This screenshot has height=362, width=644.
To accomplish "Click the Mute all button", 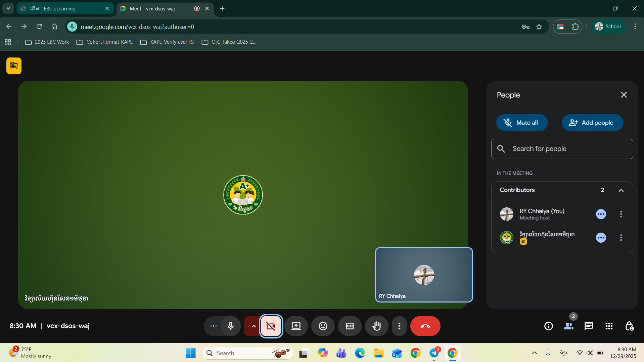I will [x=522, y=123].
